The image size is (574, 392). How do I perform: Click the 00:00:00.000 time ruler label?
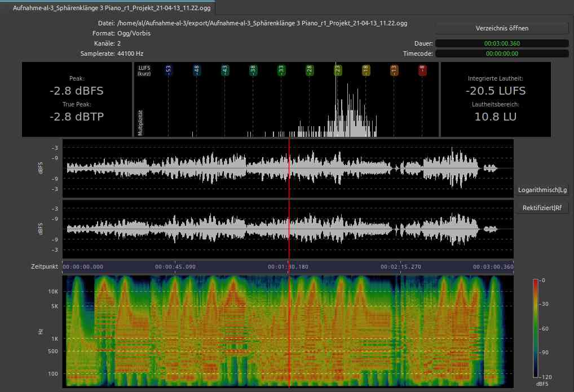tap(83, 267)
